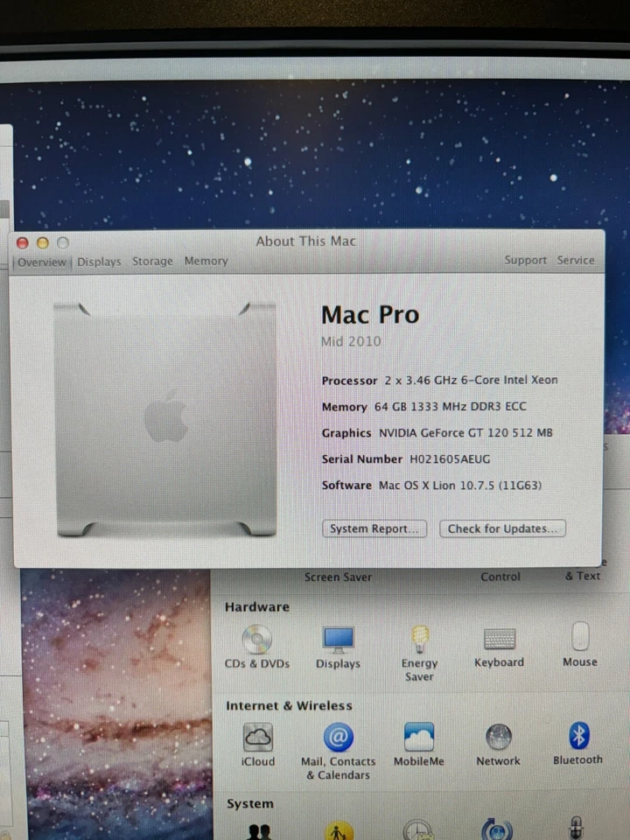630x840 pixels.
Task: Click the Mac Pro title heading
Action: (370, 314)
